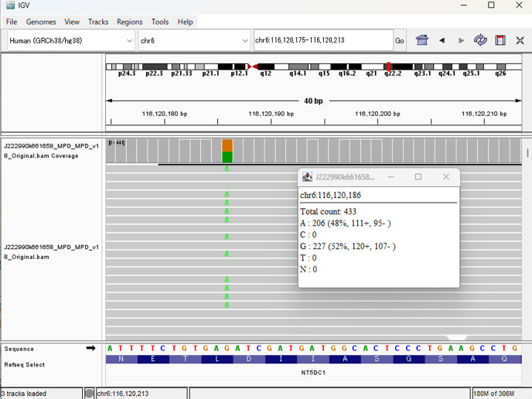Maximize the allele count popup window
Viewport: 532px width, 399px height.
(x=418, y=177)
